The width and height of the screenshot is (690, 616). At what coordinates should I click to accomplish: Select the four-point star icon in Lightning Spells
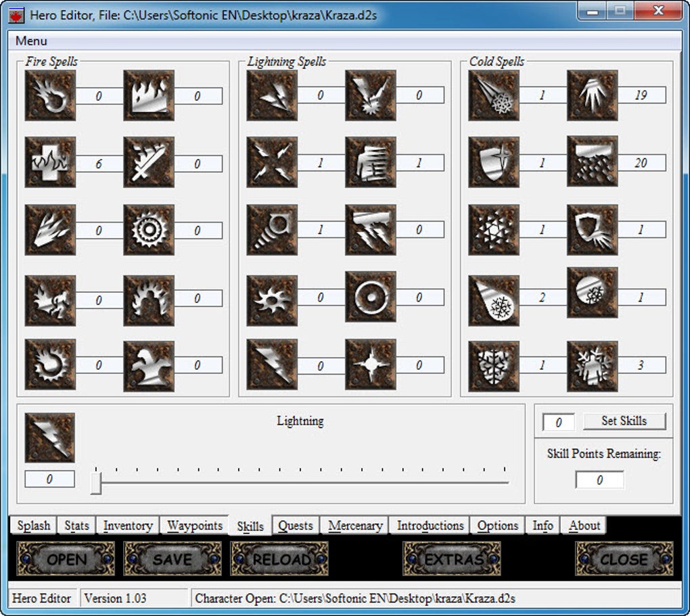point(371,364)
